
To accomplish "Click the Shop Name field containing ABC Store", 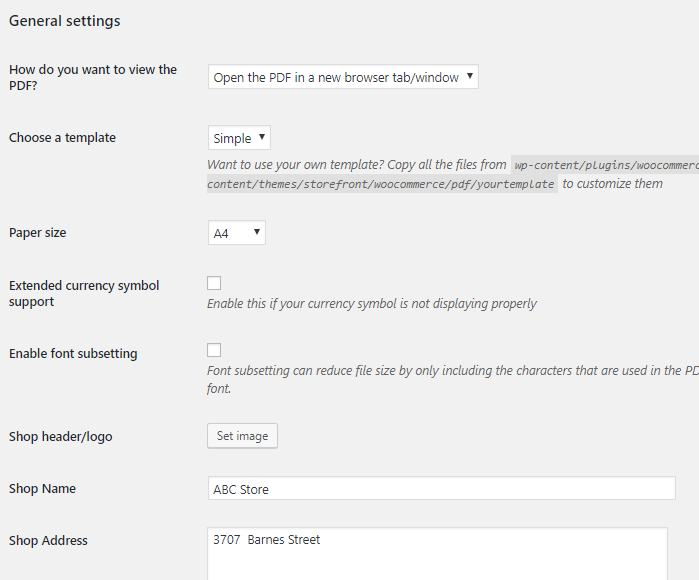I will [441, 489].
